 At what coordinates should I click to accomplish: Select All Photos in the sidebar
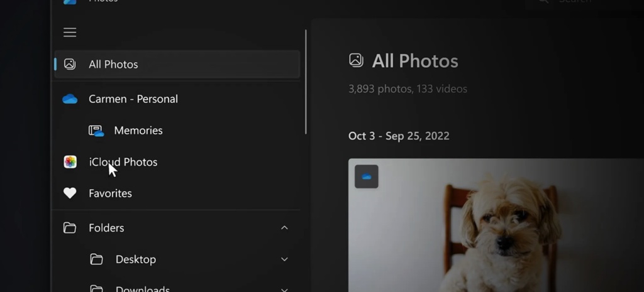point(177,65)
